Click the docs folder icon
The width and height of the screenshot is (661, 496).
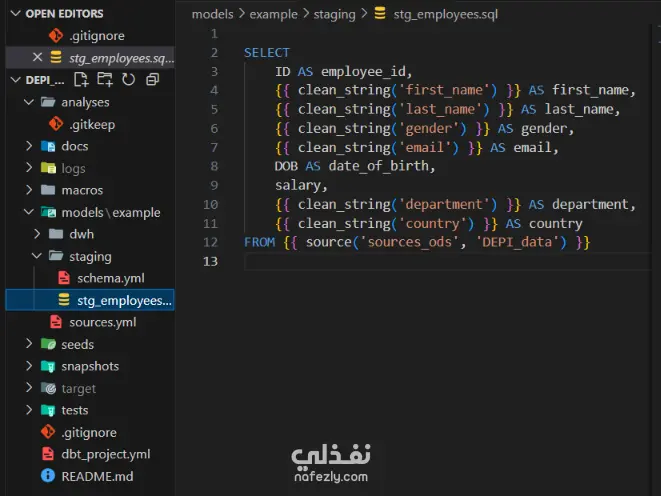click(48, 146)
